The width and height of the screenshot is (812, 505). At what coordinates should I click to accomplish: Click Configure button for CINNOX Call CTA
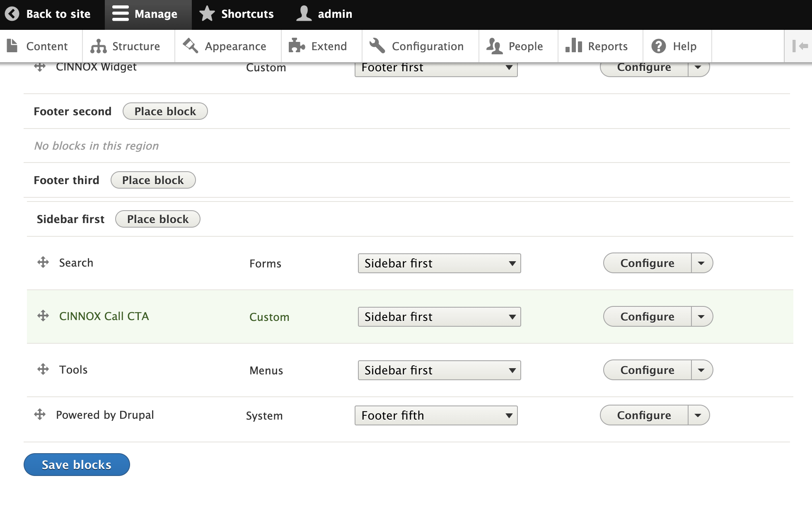click(647, 317)
